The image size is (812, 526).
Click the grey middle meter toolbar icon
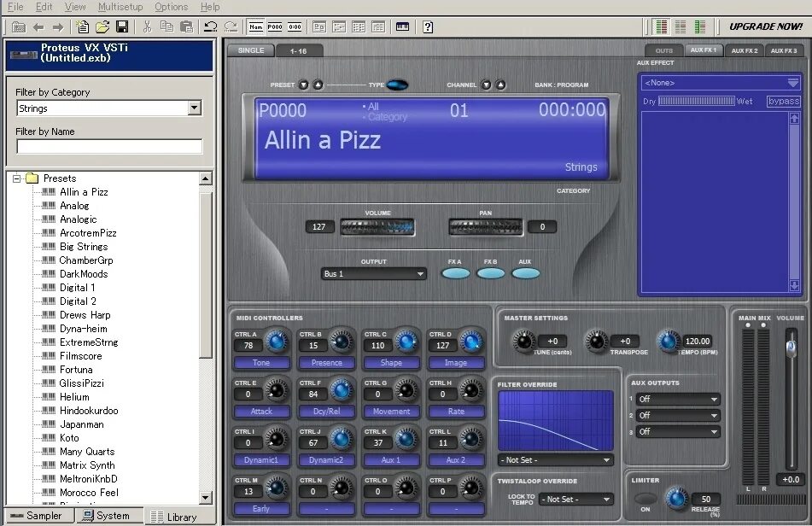681,26
